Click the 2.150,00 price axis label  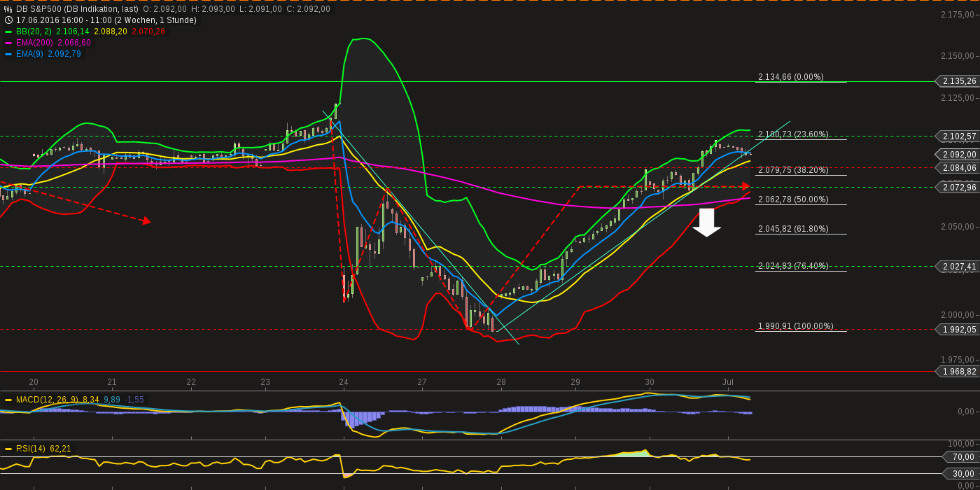pos(959,56)
